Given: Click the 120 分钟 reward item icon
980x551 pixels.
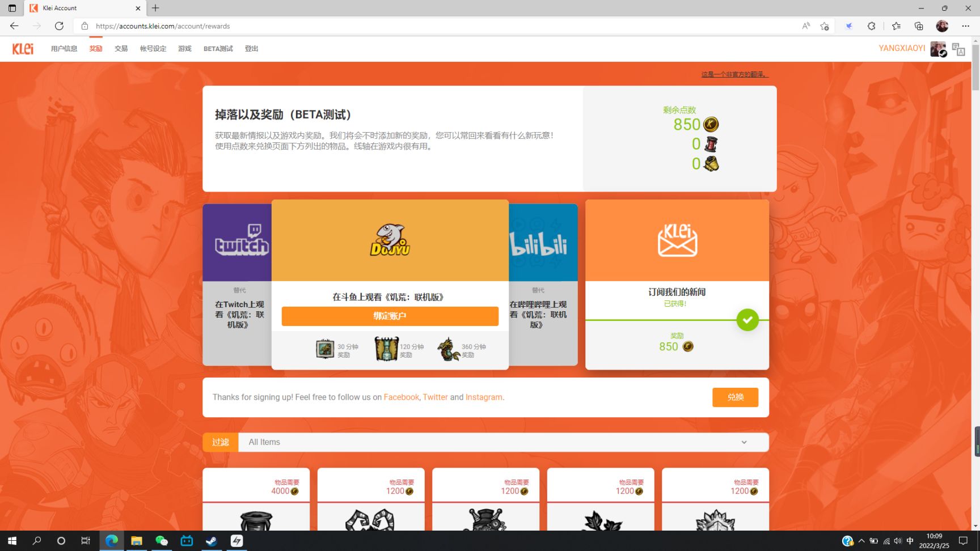Looking at the screenshot, I should click(386, 349).
